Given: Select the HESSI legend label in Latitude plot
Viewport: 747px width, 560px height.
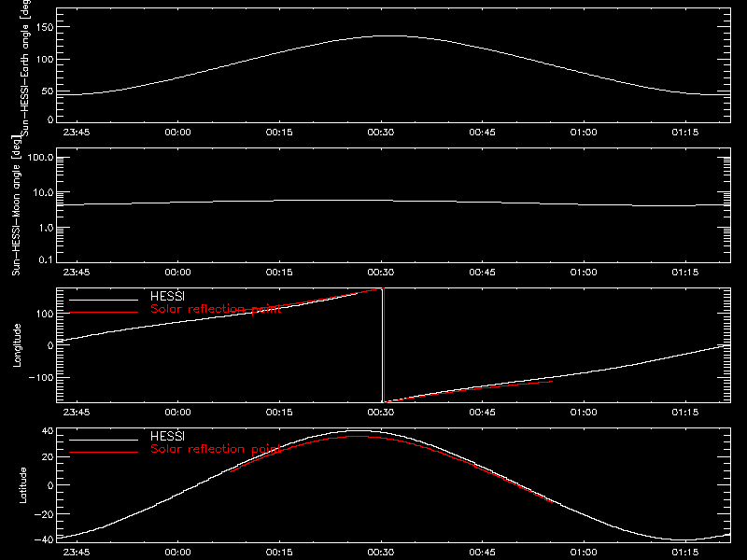Looking at the screenshot, I should tap(167, 436).
